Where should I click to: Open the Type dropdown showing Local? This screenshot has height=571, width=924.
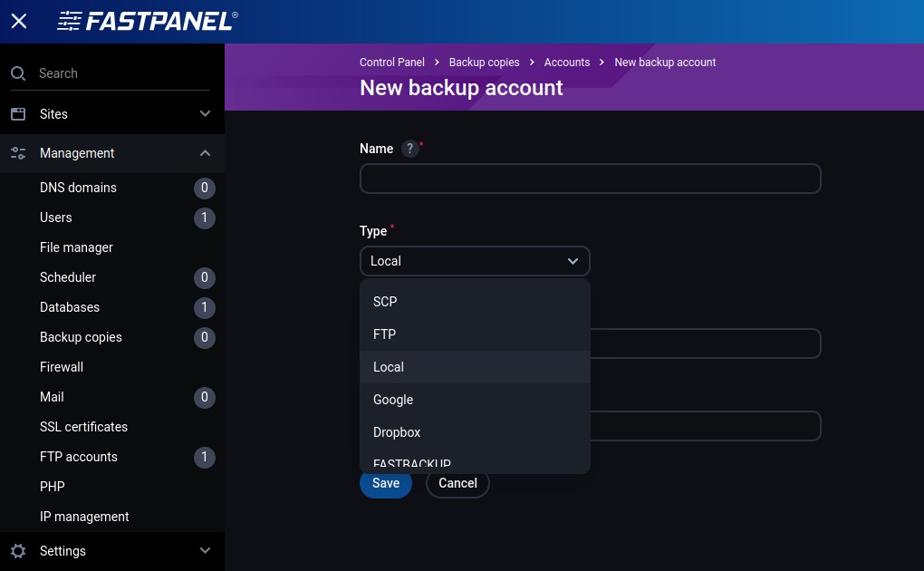pyautogui.click(x=475, y=261)
